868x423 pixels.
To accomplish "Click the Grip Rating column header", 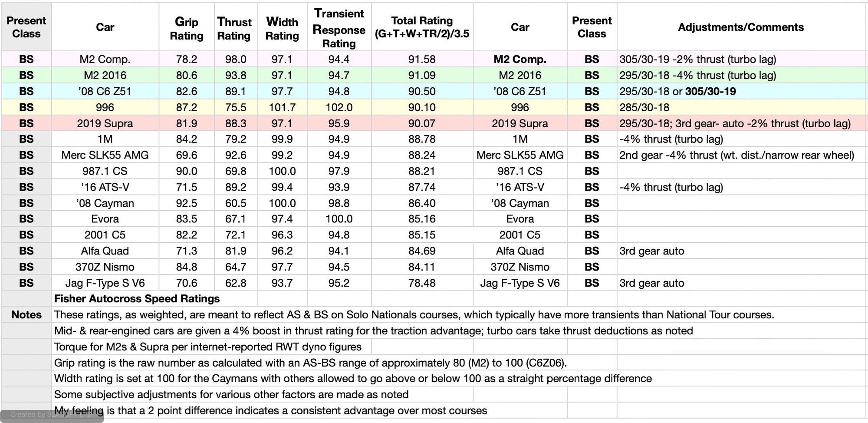I will pyautogui.click(x=186, y=28).
